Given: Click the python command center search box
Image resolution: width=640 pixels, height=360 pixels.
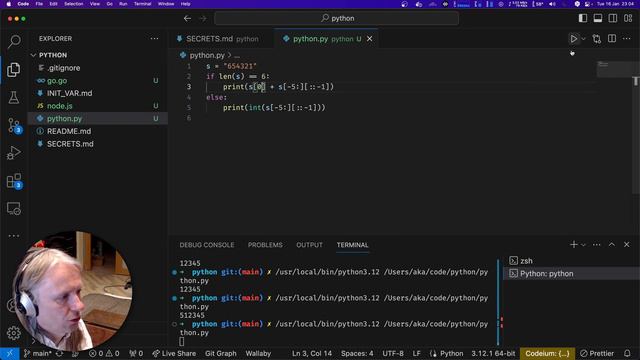Looking at the screenshot, I should click(336, 18).
